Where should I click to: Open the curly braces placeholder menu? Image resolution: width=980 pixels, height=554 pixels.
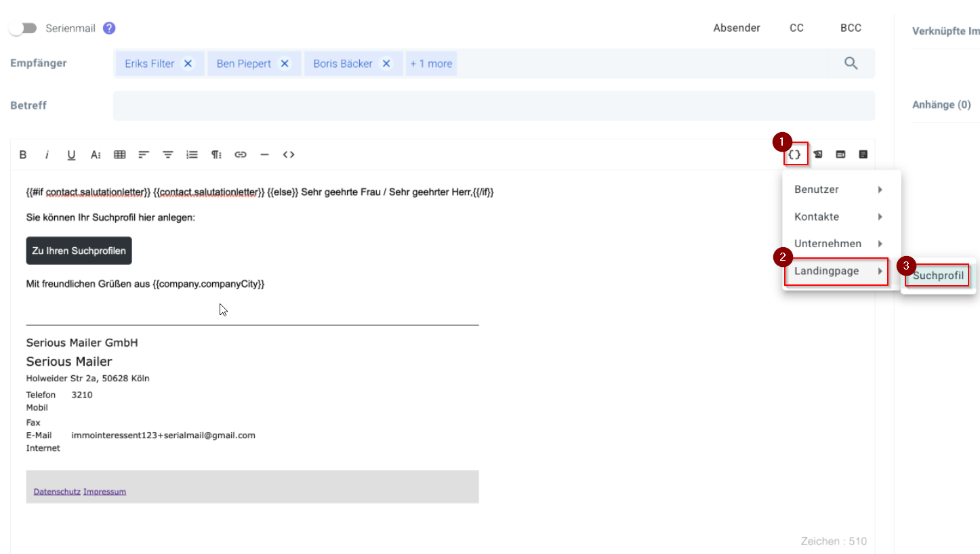[x=795, y=154]
